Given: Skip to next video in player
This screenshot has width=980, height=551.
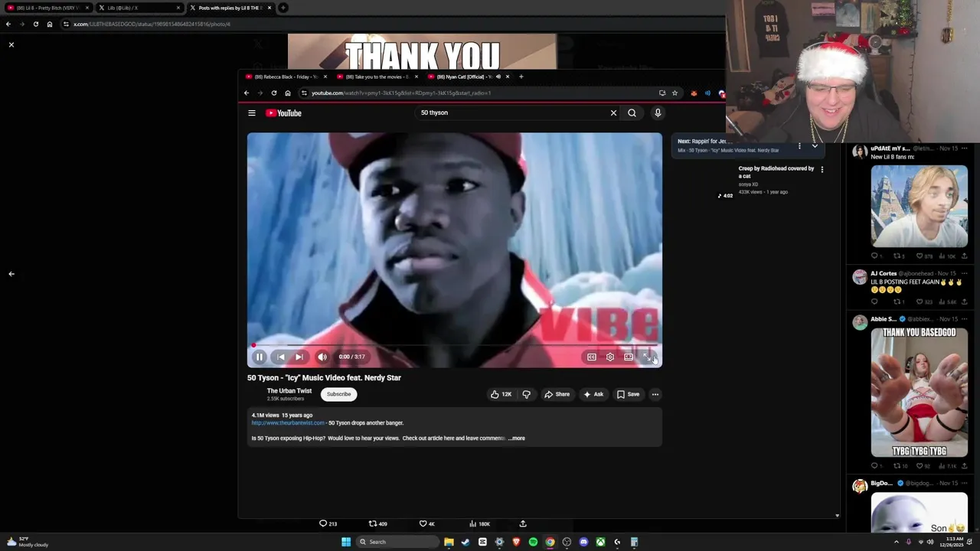Looking at the screenshot, I should tap(299, 357).
